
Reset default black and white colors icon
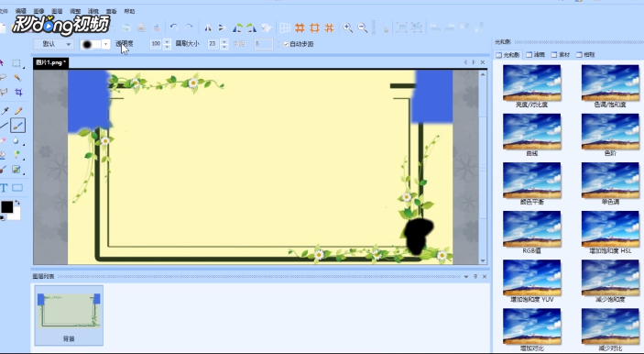click(x=3, y=218)
